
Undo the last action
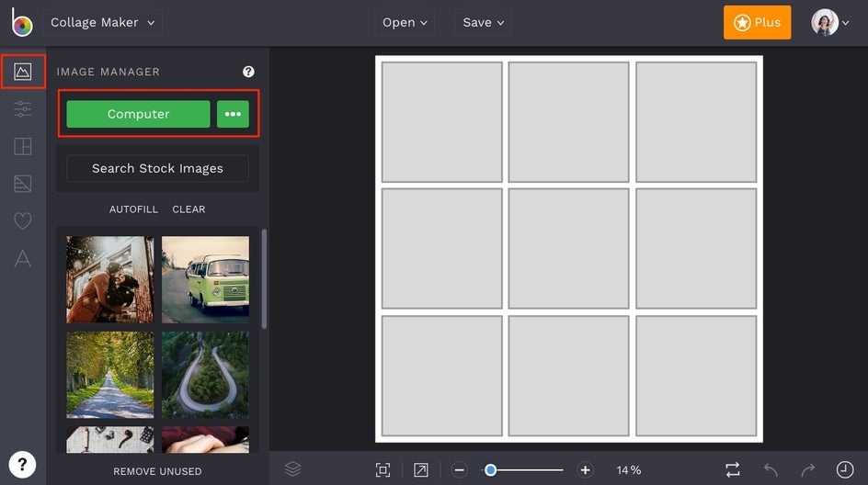point(771,470)
